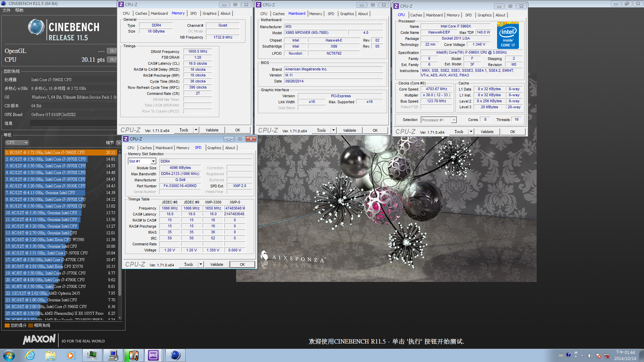Image resolution: width=644 pixels, height=362 pixels.
Task: Click the computer monitor taskbar icon
Action: coord(113,355)
